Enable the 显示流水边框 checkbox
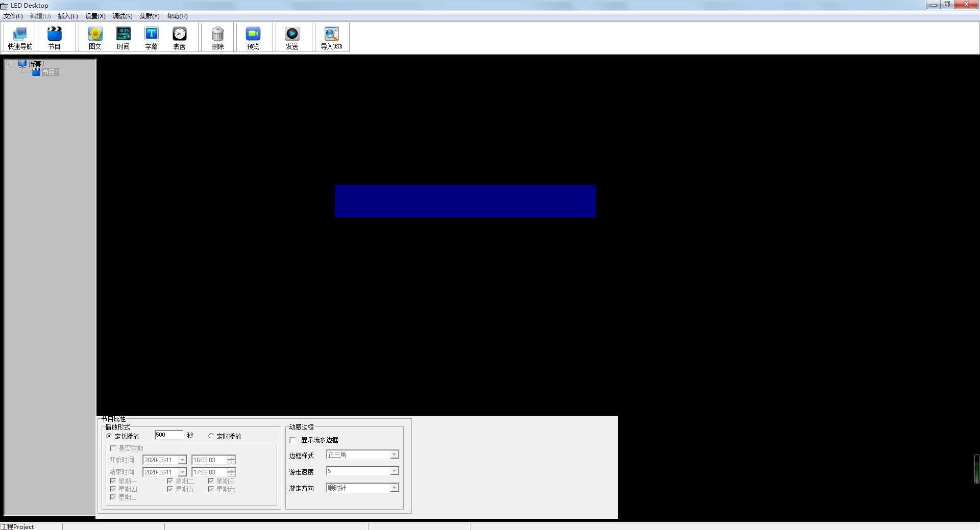 click(292, 440)
